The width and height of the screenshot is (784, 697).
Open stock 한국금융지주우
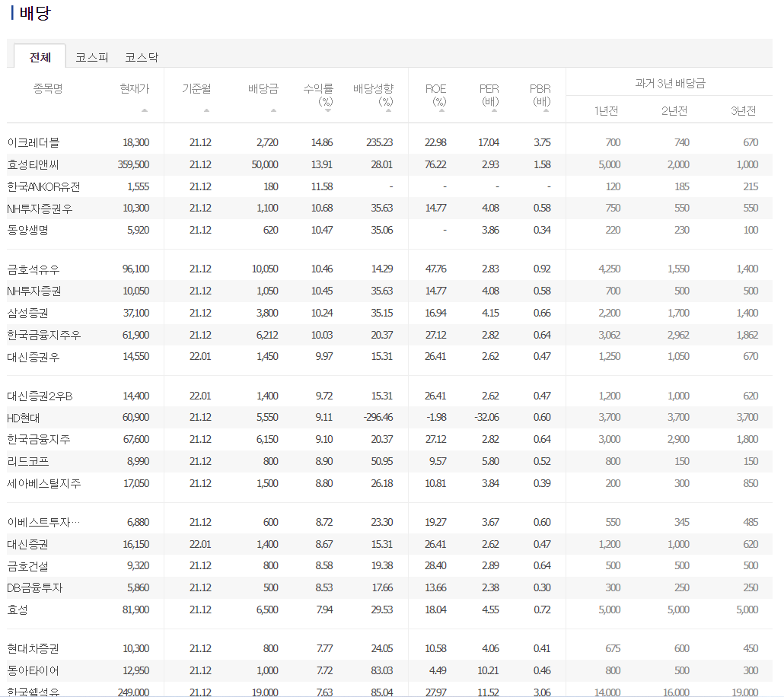point(44,335)
